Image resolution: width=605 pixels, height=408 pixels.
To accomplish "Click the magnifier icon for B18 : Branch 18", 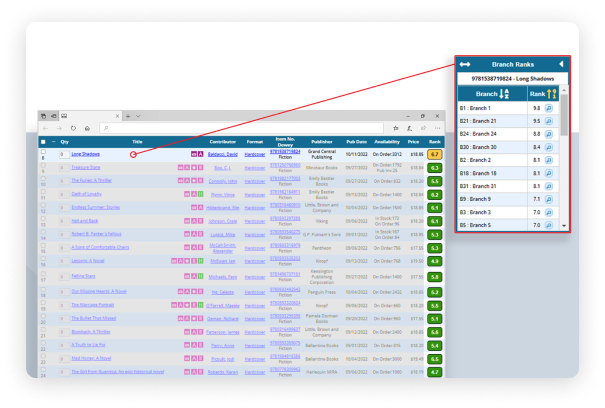I will click(x=549, y=173).
